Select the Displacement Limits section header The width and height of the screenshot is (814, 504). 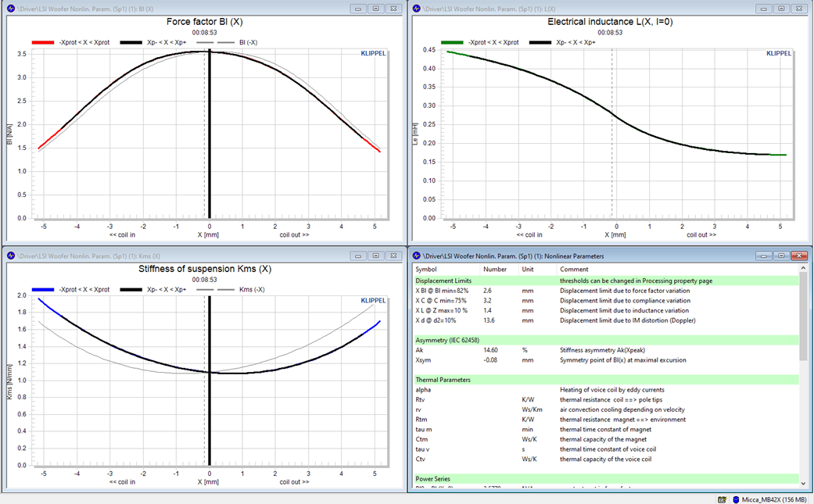coord(606,281)
